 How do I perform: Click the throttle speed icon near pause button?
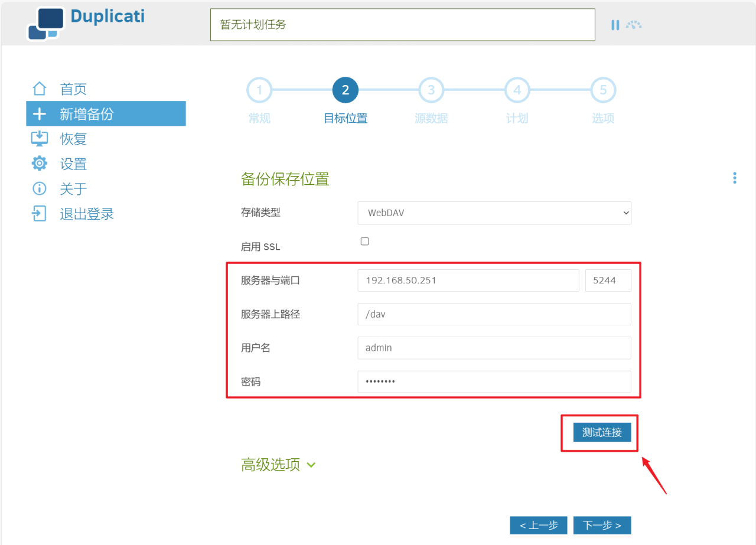(634, 24)
